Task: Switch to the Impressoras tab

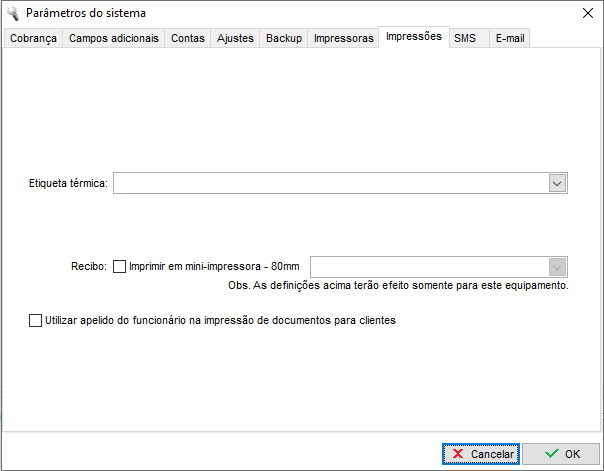Action: click(343, 38)
